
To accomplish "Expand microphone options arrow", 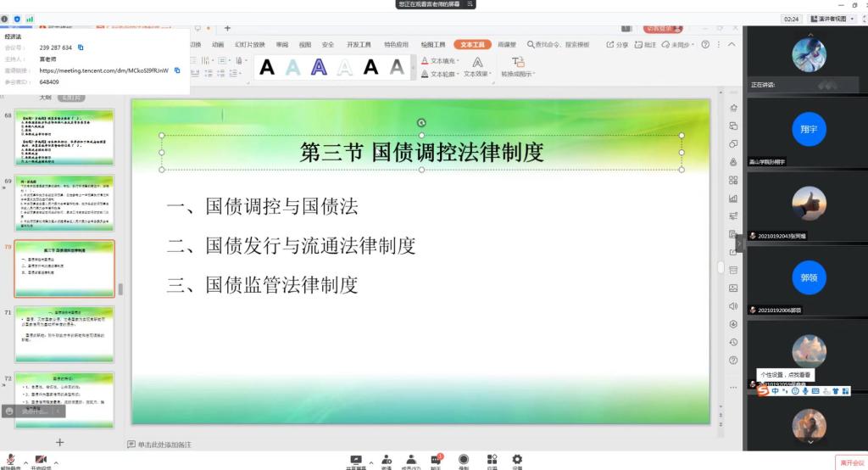I will [24, 459].
